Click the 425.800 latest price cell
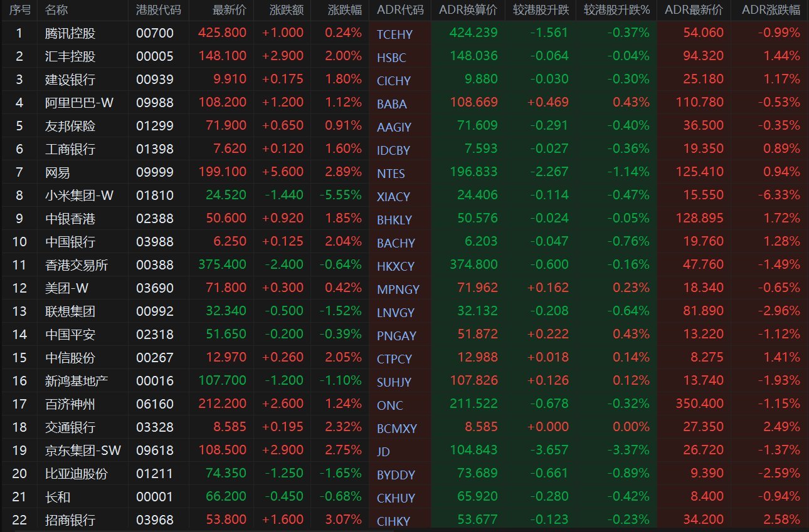This screenshot has height=532, width=809. [x=222, y=33]
